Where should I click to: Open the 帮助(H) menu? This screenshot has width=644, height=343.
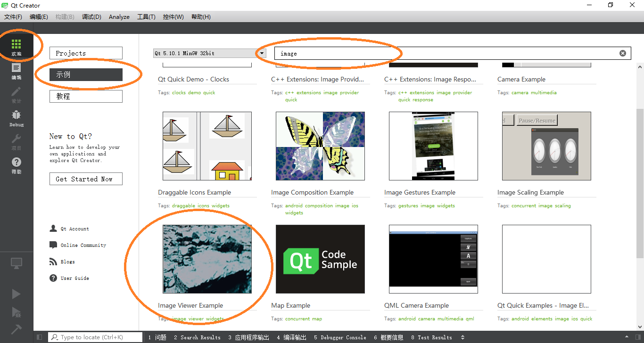pyautogui.click(x=201, y=16)
